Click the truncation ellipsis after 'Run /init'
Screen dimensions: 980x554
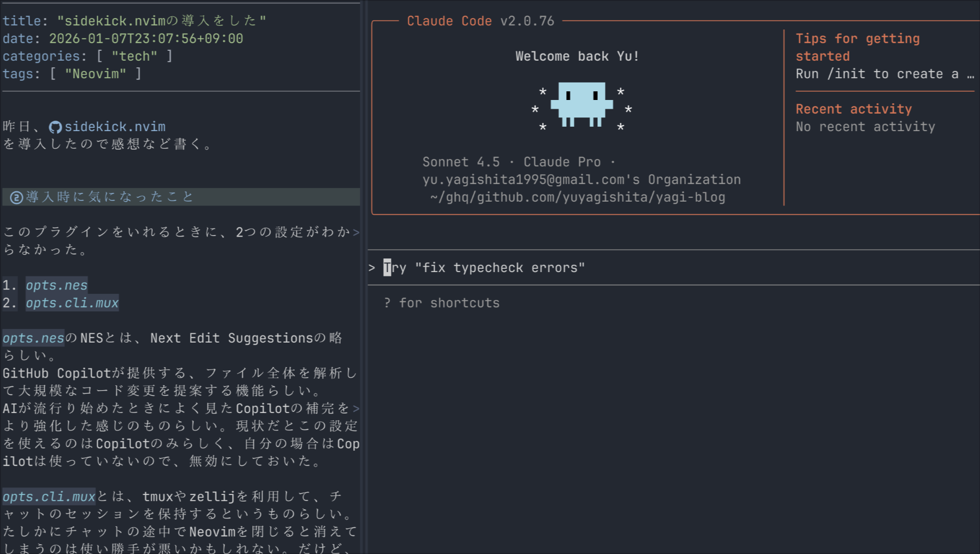click(970, 74)
